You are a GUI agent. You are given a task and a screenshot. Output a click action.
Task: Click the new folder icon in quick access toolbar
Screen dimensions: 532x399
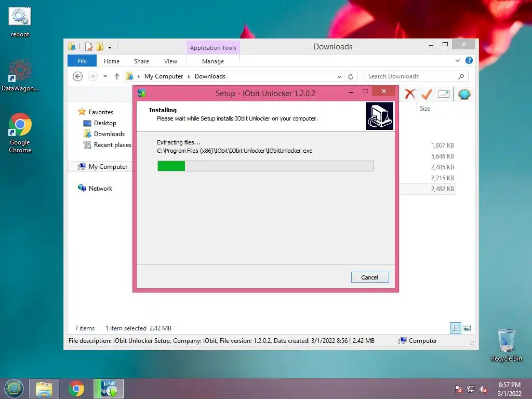pyautogui.click(x=100, y=46)
